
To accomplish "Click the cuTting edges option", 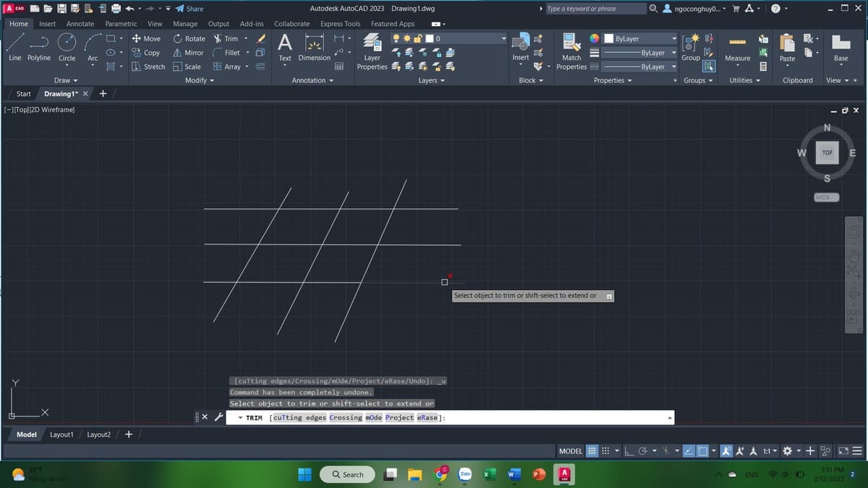I will pyautogui.click(x=299, y=418).
